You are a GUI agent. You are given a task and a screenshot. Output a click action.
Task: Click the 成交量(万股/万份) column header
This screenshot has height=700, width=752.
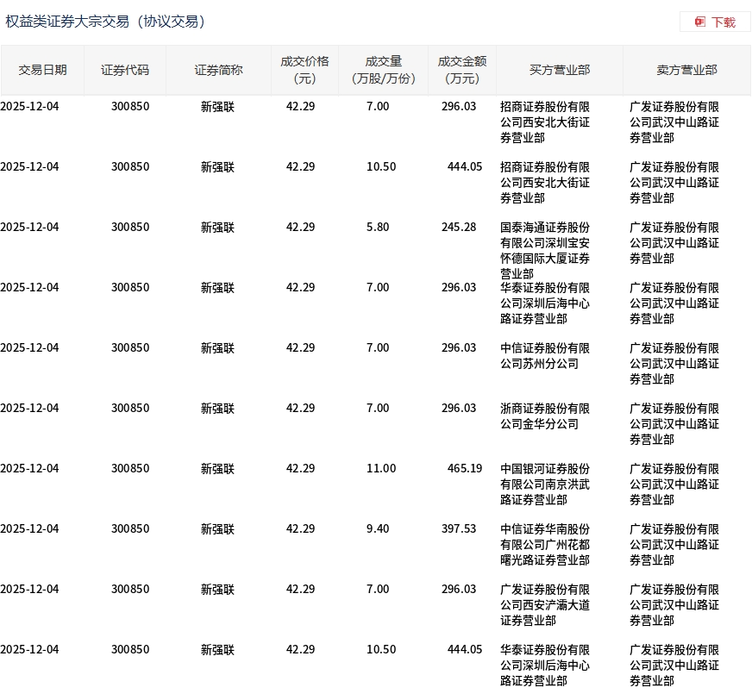click(383, 70)
